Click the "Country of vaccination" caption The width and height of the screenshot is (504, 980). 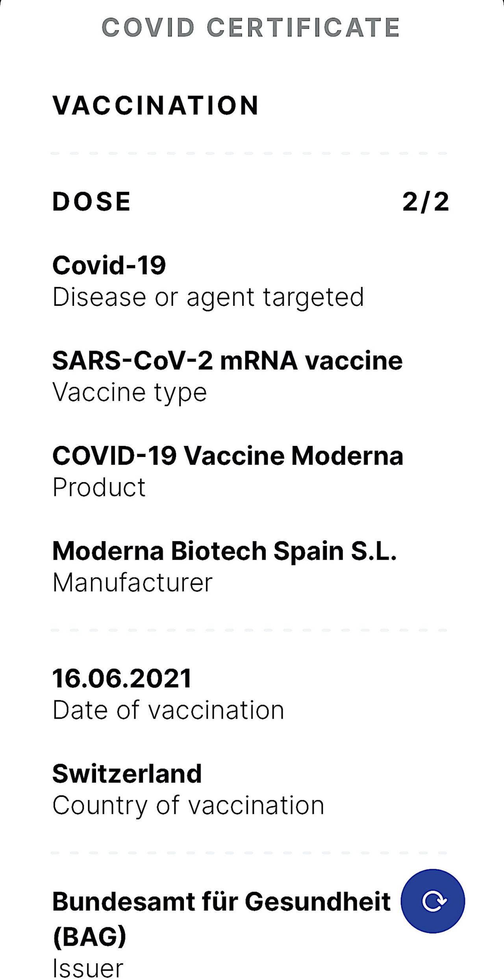[x=188, y=806]
